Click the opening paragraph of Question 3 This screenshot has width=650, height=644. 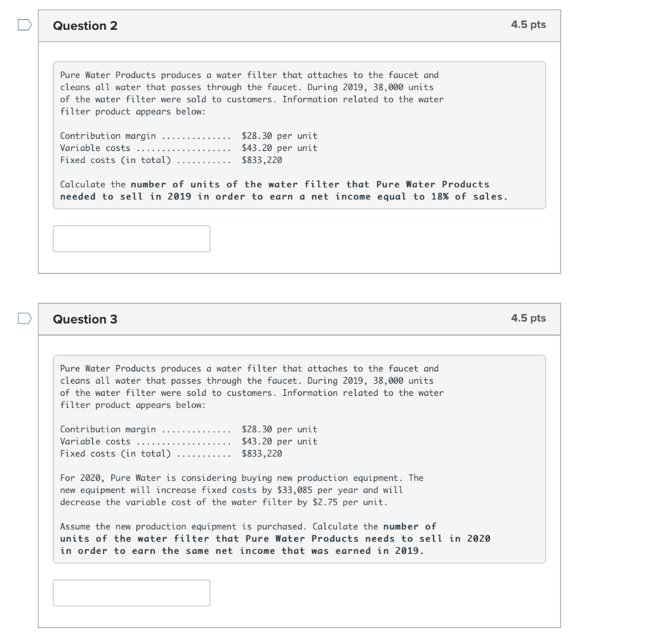click(251, 386)
